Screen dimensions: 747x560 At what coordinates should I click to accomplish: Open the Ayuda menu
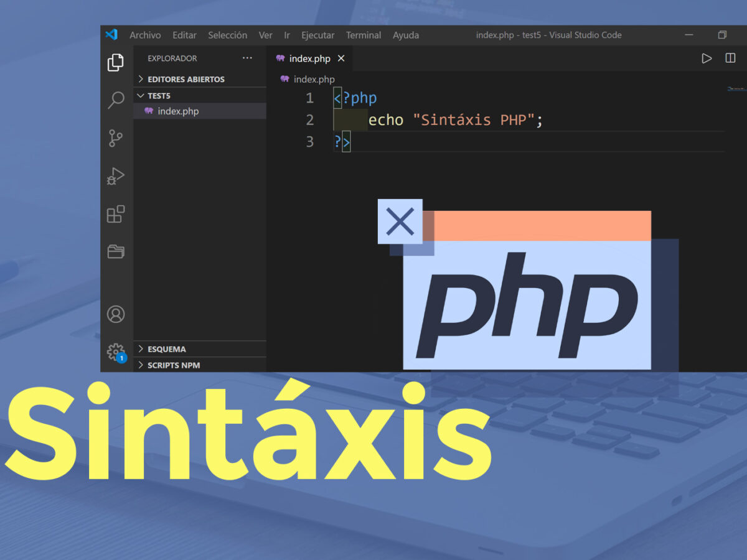(x=406, y=35)
